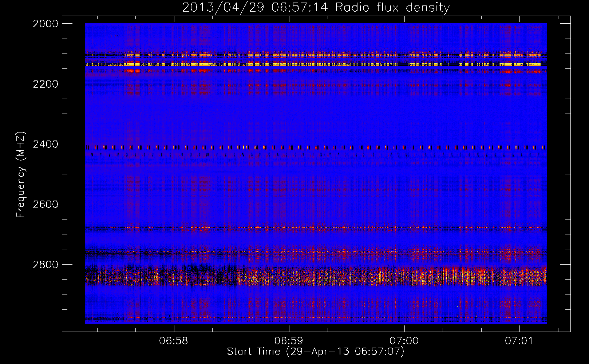Click the 2400 frequency tick label
589x364 pixels.
[x=46, y=145]
